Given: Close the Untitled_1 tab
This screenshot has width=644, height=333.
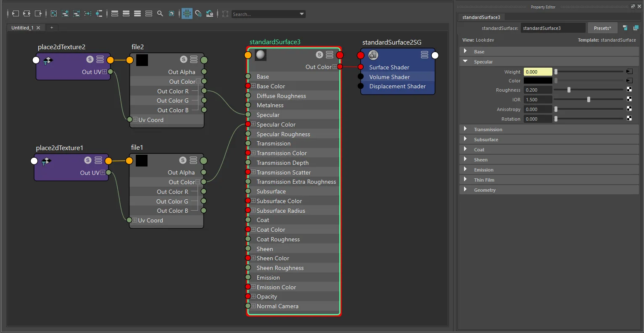Looking at the screenshot, I should [38, 28].
